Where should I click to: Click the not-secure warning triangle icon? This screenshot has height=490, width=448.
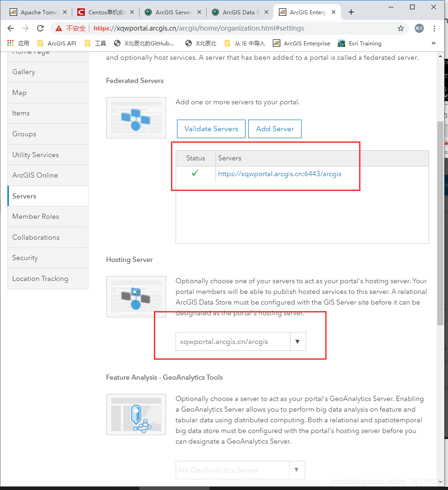click(x=59, y=28)
